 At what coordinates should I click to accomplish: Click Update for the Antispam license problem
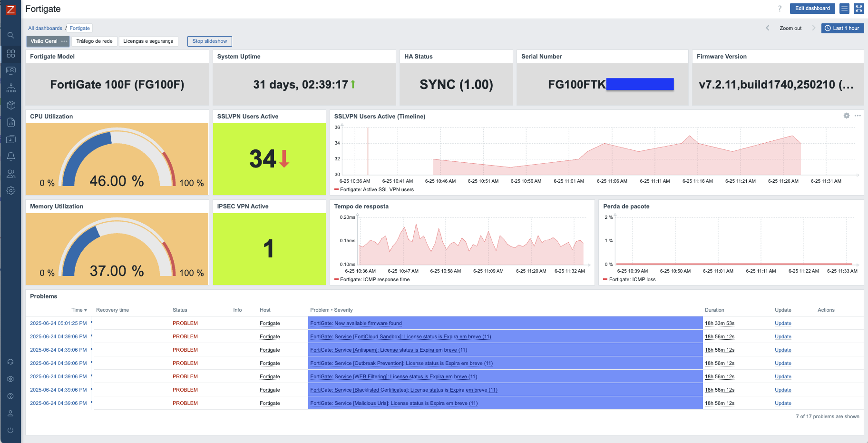click(782, 350)
